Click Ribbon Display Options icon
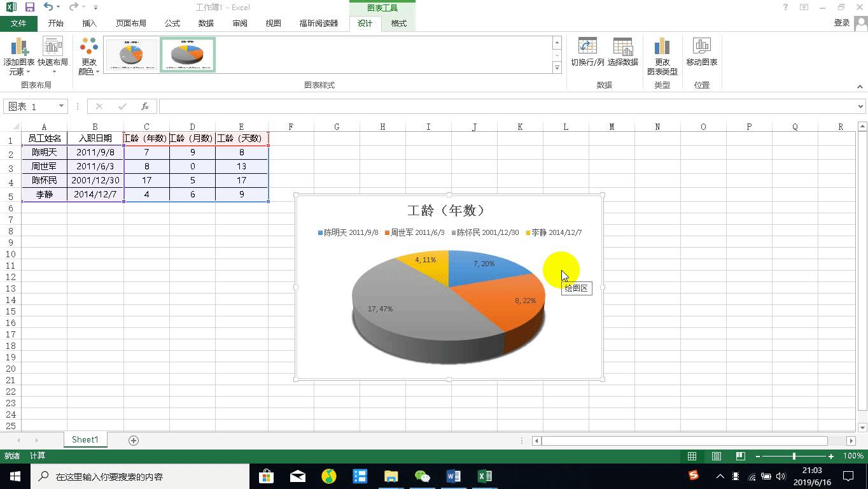This screenshot has width=868, height=489. coord(804,7)
